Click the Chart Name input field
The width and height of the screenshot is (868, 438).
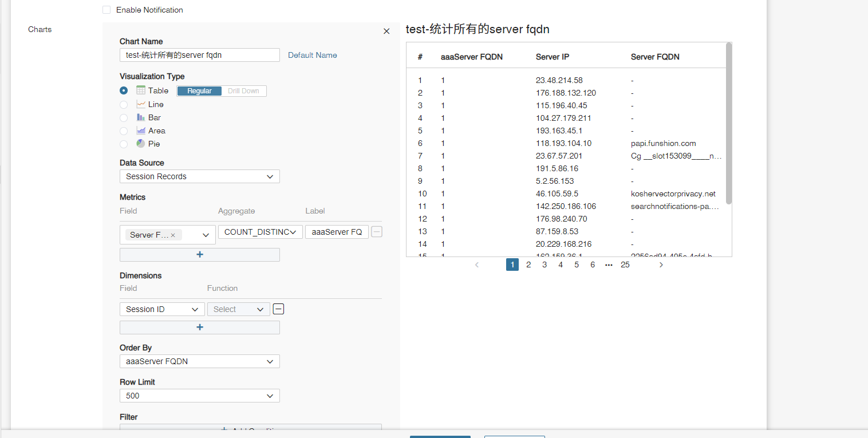[x=199, y=55]
